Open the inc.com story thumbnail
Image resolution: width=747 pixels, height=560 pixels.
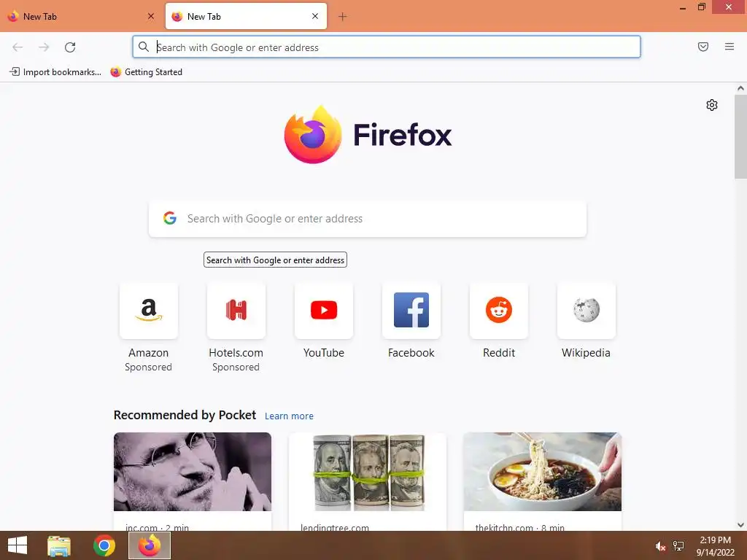point(193,472)
